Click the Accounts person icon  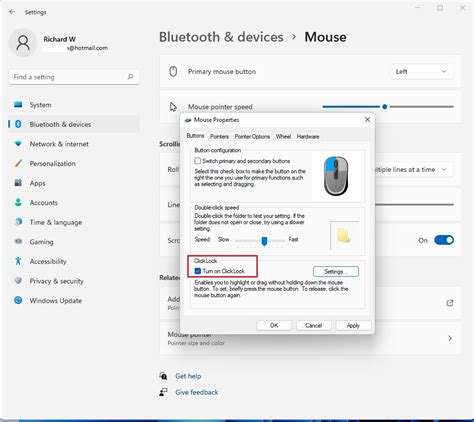(x=18, y=202)
